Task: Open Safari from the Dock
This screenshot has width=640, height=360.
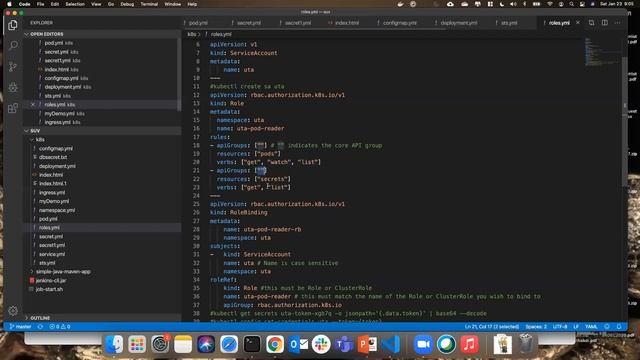Action: (x=229, y=344)
